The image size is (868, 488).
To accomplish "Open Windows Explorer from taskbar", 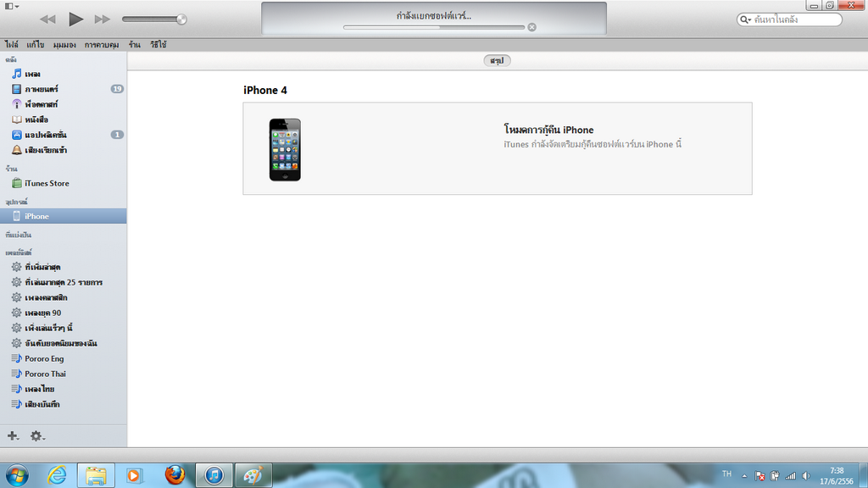I will point(96,475).
